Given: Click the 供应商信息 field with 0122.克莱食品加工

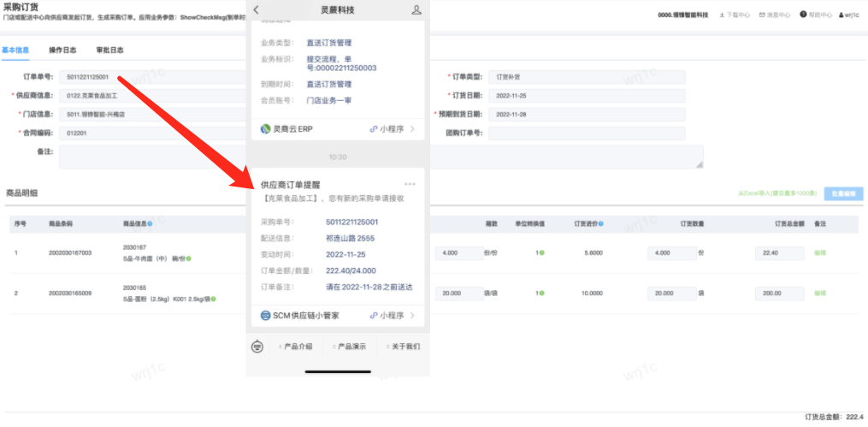Looking at the screenshot, I should point(153,96).
